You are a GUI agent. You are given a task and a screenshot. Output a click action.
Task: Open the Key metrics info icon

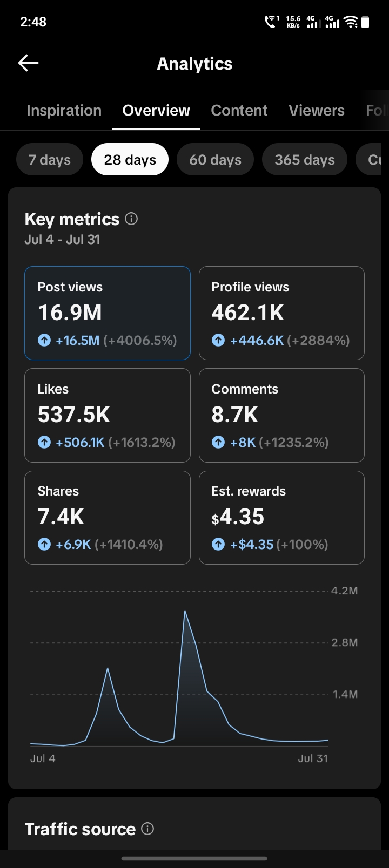[131, 219]
